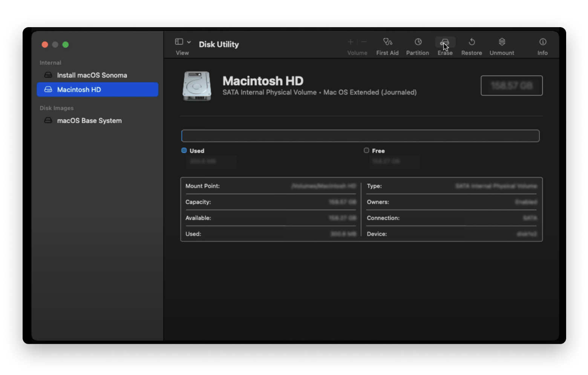Open the Info circle icon
The width and height of the screenshot is (588, 375).
point(543,41)
